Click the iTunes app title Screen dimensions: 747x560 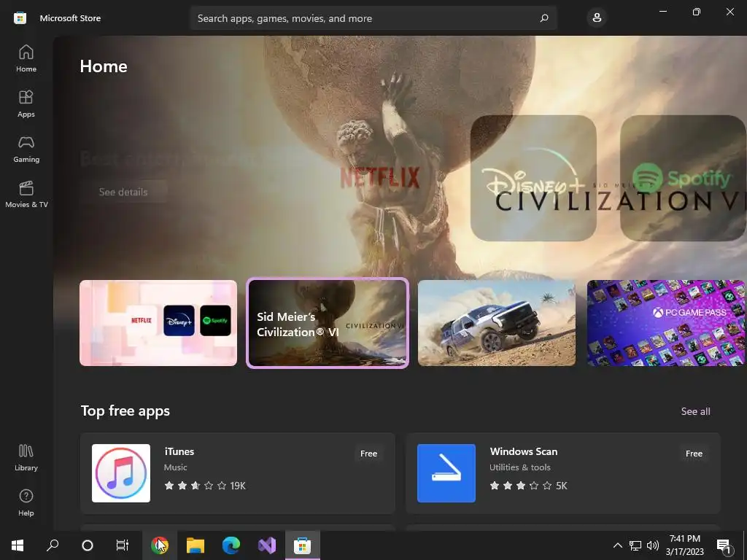pyautogui.click(x=179, y=451)
